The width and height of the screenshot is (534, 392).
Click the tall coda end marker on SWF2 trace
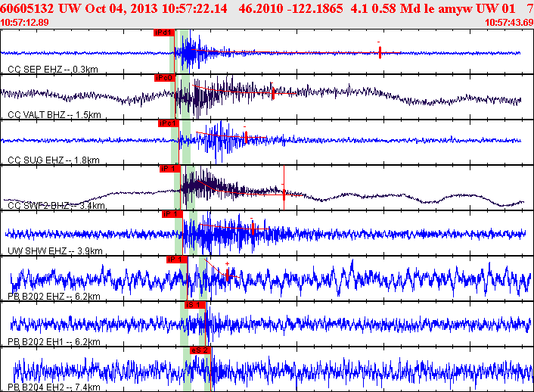(284, 188)
